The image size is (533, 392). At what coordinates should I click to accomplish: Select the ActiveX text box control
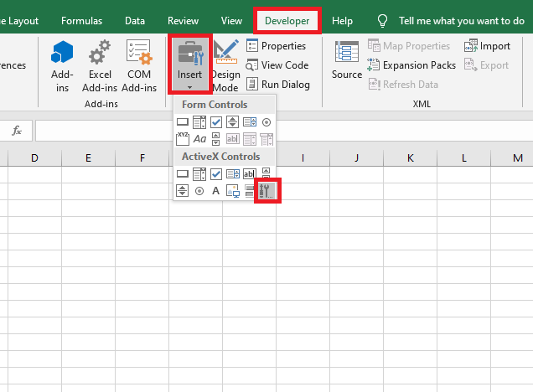pos(250,174)
